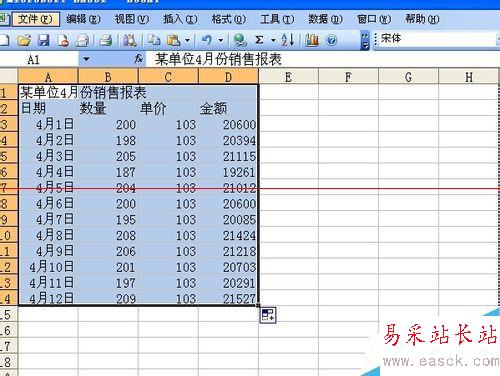Expand the toolbar options chevron
500x376 pixels.
click(365, 40)
